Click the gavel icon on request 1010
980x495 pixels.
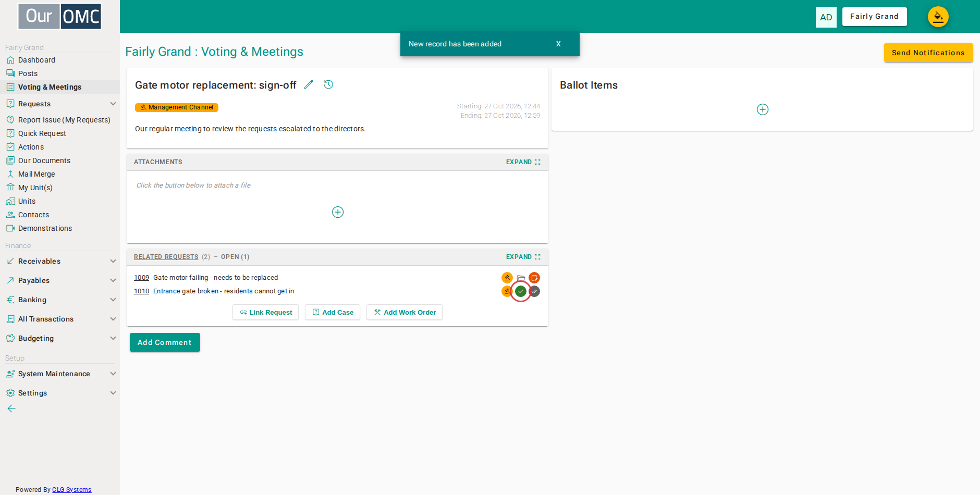(x=506, y=291)
